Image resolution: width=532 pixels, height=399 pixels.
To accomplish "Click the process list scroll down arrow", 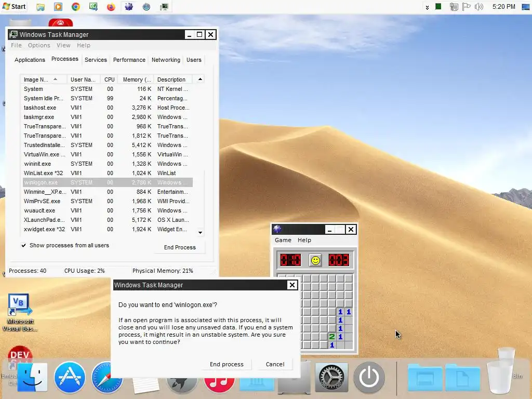I will (200, 232).
